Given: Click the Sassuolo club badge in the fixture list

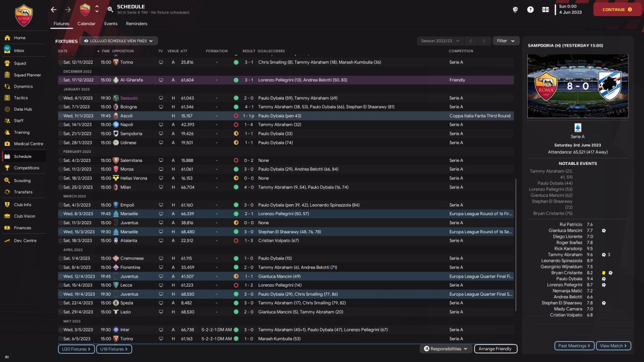Looking at the screenshot, I should [x=116, y=98].
